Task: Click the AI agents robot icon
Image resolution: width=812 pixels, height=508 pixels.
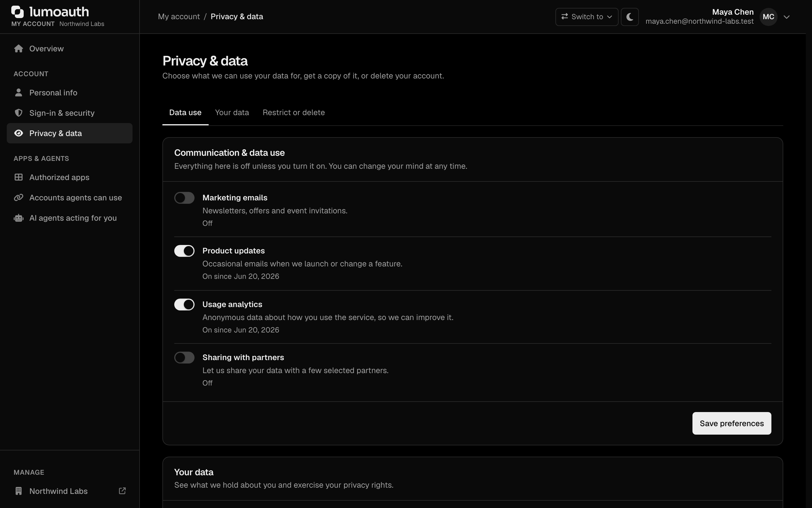Action: pyautogui.click(x=19, y=218)
